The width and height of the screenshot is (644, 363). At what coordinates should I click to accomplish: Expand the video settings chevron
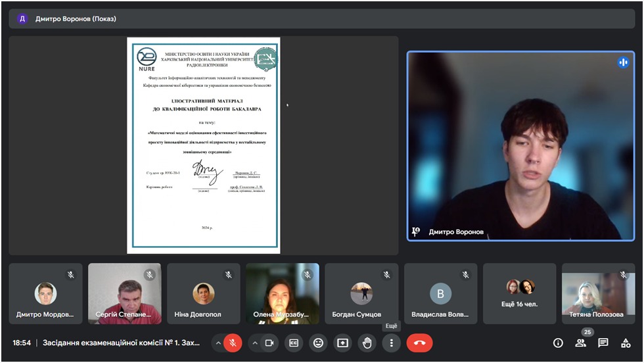(254, 343)
